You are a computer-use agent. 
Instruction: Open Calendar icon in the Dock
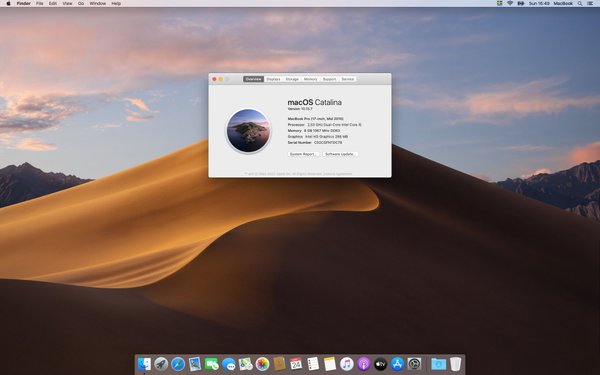coord(296,364)
